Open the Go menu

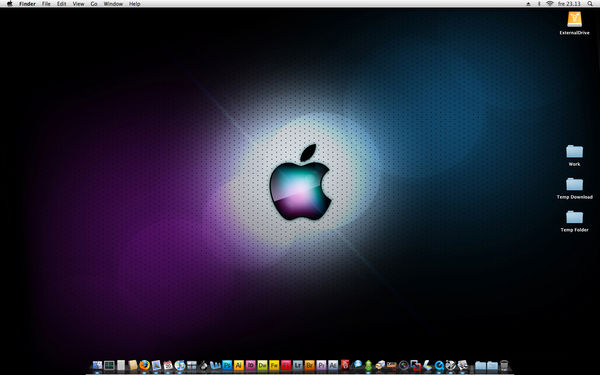(x=94, y=3)
